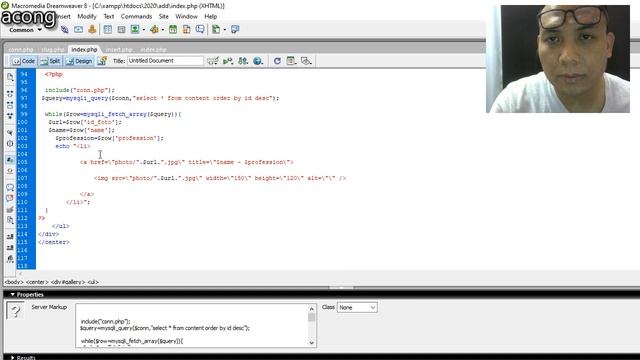The image size is (640, 360).
Task: Click Wrap Tag on coding toolbar
Action: (x=10, y=209)
